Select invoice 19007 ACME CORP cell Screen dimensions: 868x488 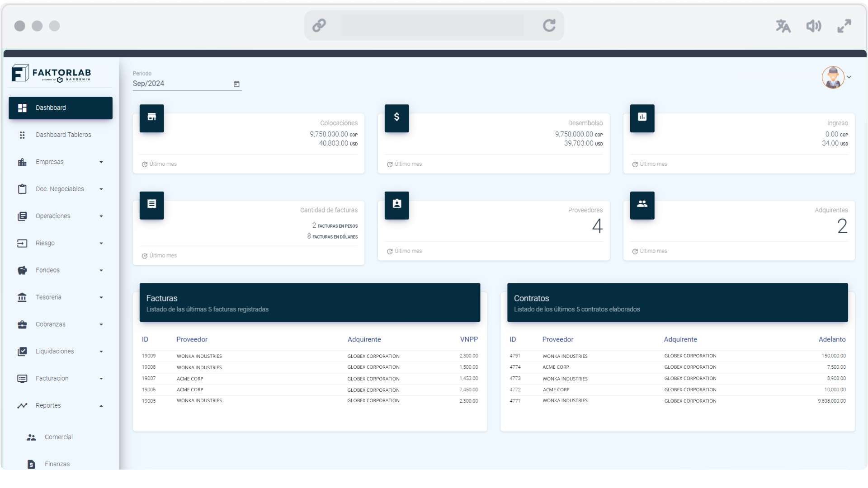[190, 379]
